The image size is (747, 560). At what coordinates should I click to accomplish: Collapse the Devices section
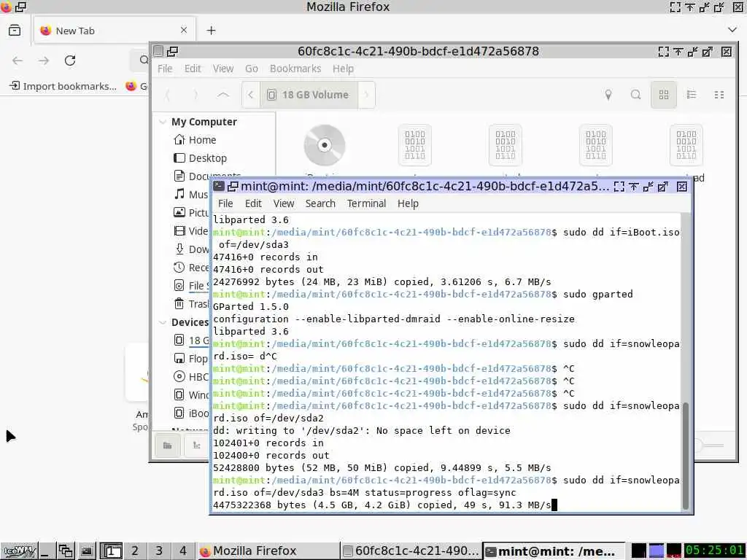[x=163, y=322]
